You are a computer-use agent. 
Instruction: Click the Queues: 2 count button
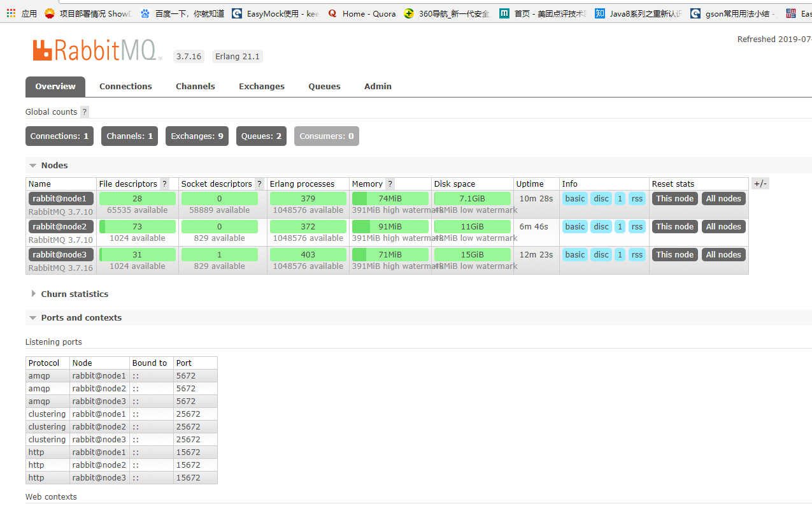[x=261, y=136]
